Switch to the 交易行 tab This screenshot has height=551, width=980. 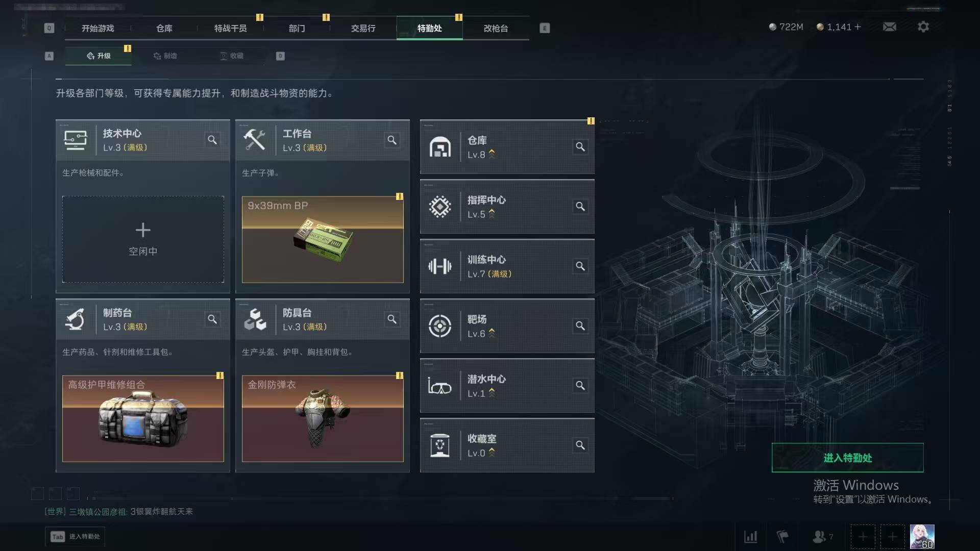tap(363, 28)
